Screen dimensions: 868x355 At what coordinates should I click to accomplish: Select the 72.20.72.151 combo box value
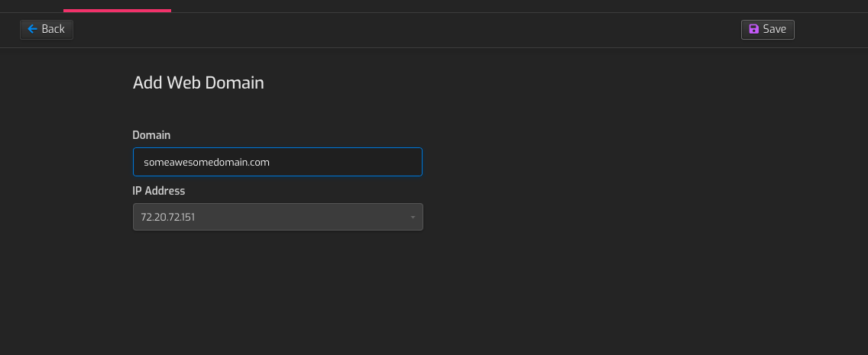click(x=168, y=218)
